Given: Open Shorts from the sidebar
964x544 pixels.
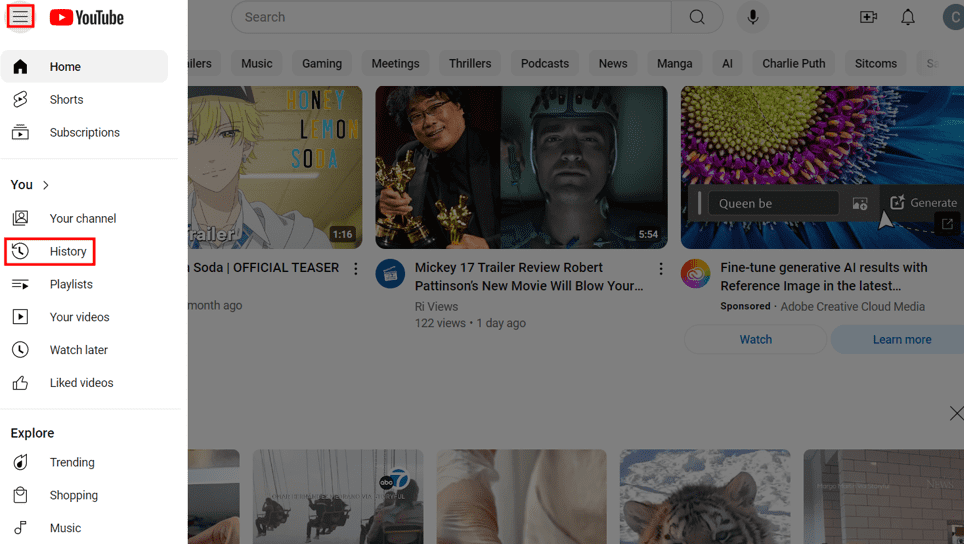Looking at the screenshot, I should (x=66, y=100).
